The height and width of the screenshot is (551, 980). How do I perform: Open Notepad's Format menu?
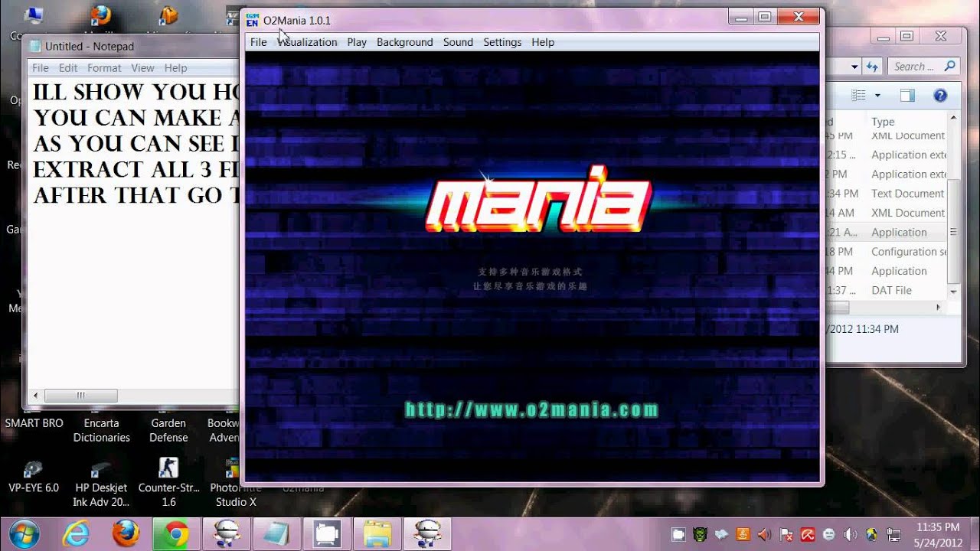pos(104,68)
